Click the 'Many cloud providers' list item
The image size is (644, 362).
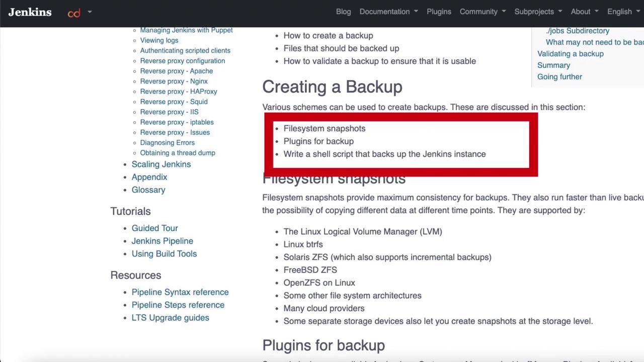click(324, 308)
